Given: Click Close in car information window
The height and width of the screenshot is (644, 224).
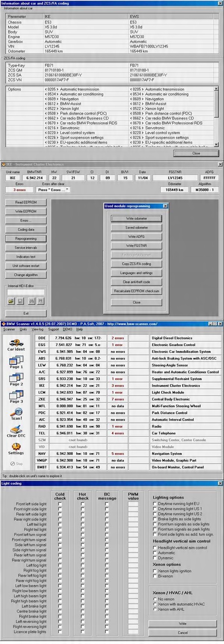Looking at the screenshot, I should click(196, 154).
